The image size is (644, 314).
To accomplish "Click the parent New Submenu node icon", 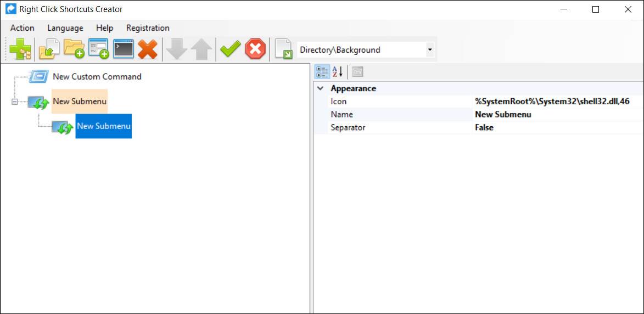I will (x=38, y=102).
